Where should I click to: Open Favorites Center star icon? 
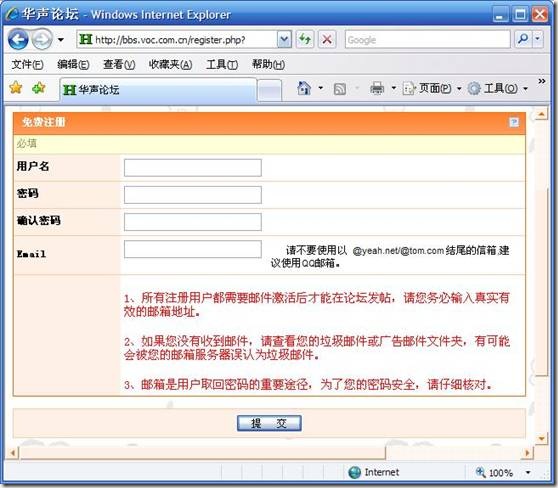(16, 88)
